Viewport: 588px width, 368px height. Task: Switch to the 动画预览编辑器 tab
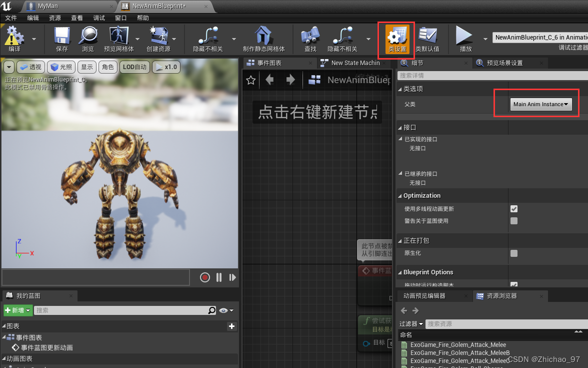point(434,296)
